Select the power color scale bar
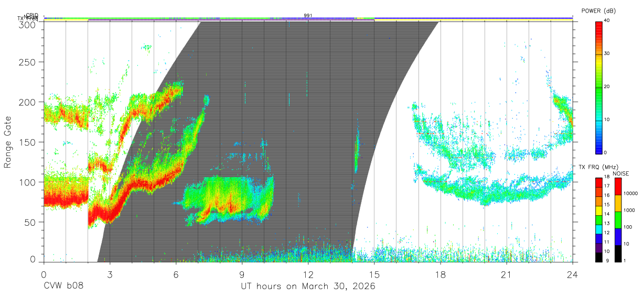Viewport: 644px width, 297px height. pos(598,87)
